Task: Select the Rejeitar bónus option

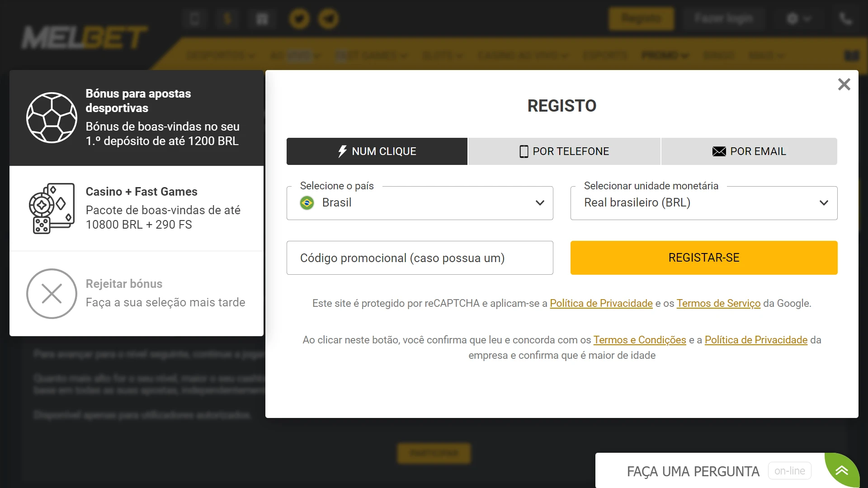Action: [x=137, y=294]
